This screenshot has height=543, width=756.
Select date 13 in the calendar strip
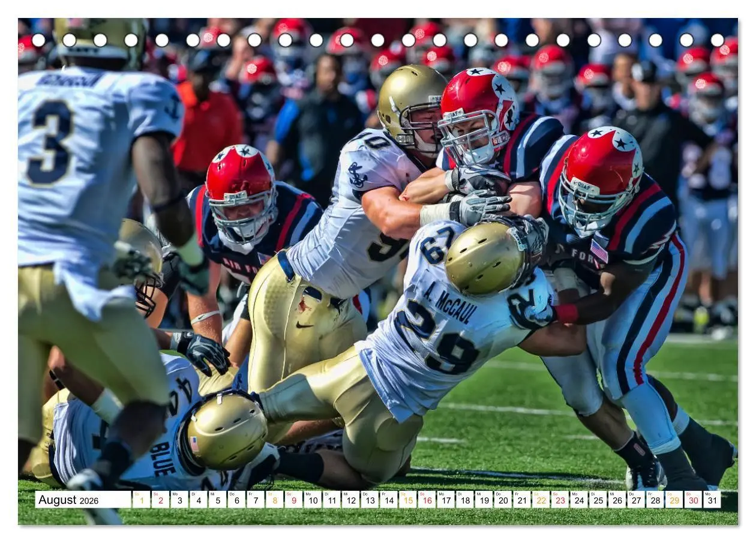(370, 500)
